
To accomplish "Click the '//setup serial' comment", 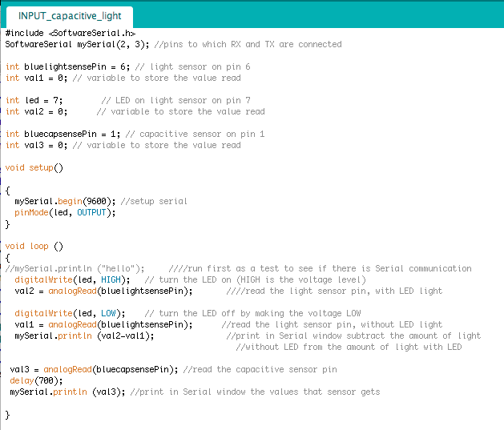I will pyautogui.click(x=154, y=201).
